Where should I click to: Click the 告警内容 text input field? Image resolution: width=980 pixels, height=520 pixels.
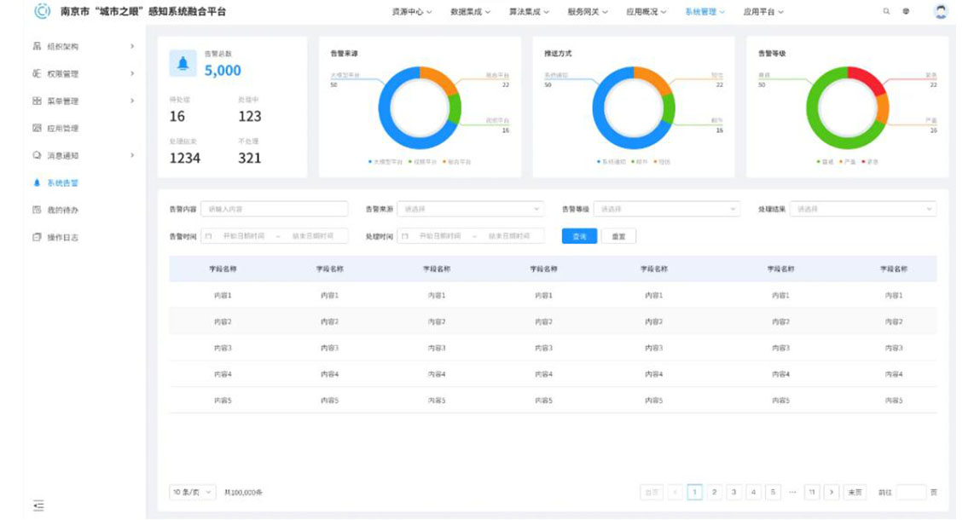(x=274, y=209)
